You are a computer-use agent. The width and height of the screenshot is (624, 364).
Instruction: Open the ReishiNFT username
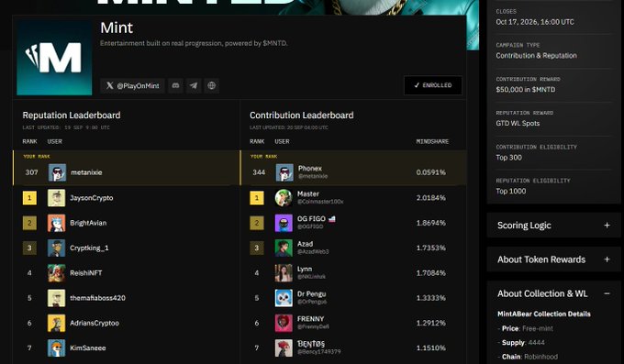[x=86, y=273]
